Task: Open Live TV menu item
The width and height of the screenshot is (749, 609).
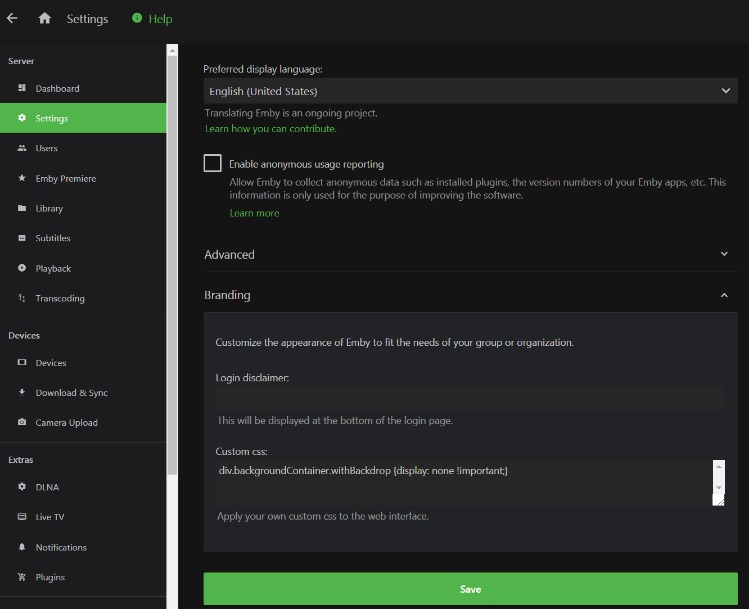Action: click(83, 517)
